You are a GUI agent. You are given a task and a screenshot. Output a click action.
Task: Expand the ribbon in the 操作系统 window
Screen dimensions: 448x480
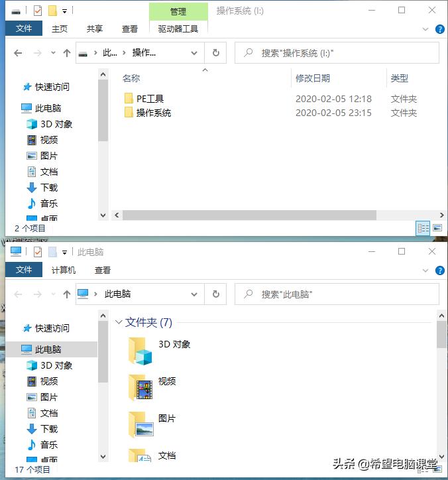click(425, 29)
